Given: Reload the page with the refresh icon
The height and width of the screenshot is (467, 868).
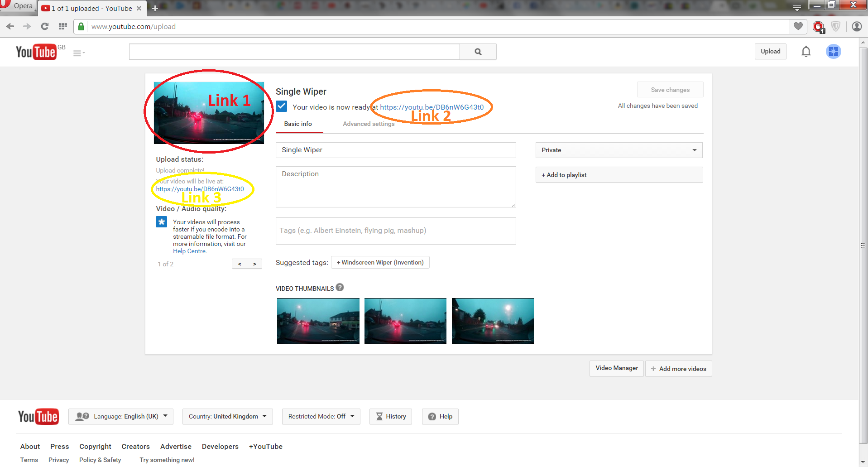Looking at the screenshot, I should [44, 26].
